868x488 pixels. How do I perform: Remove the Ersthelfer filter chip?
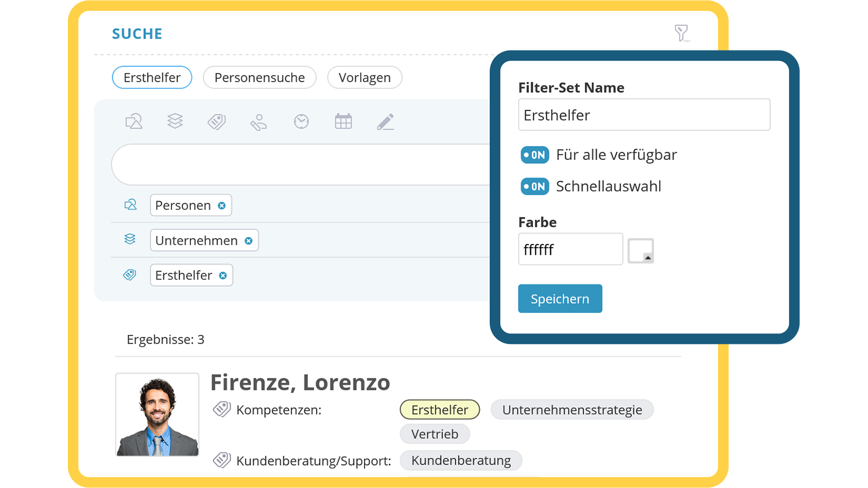tap(222, 275)
